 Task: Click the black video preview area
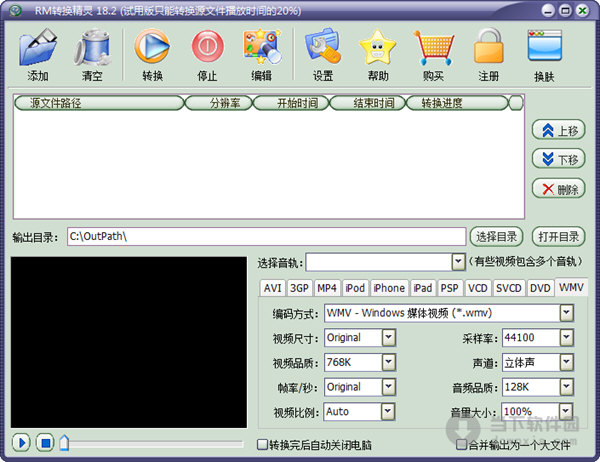[129, 342]
